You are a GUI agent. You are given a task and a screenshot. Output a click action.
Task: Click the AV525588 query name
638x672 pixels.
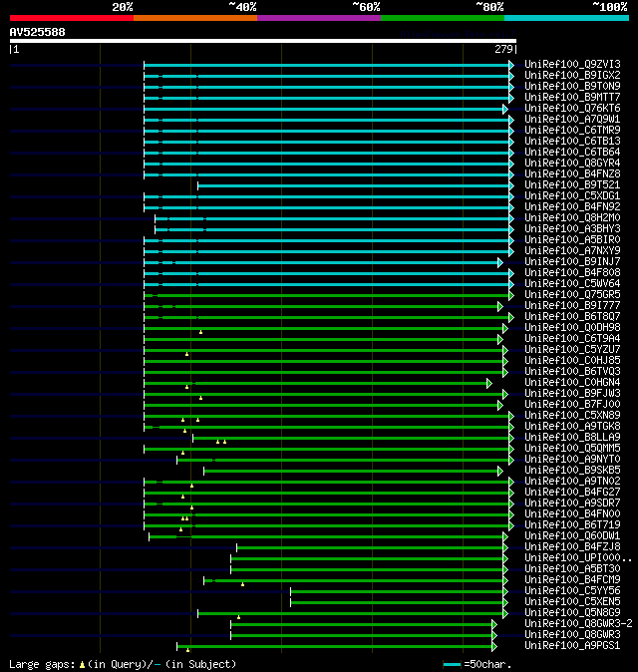37,32
